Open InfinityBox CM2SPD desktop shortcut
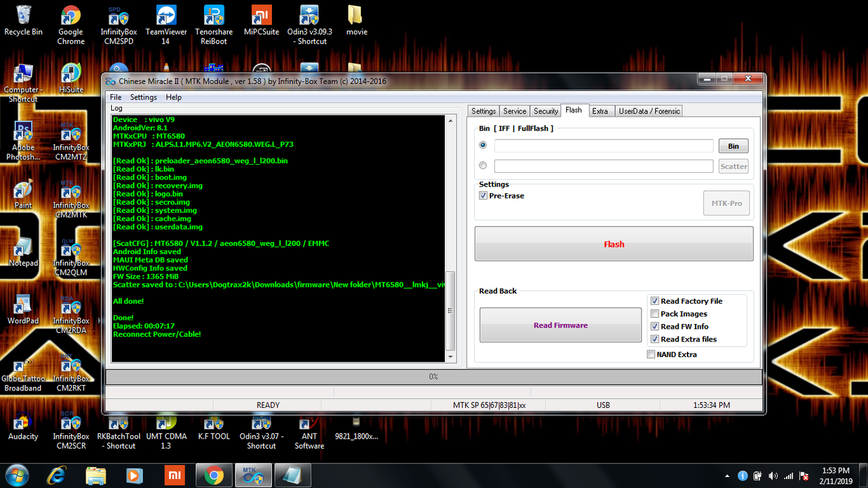 point(119,26)
